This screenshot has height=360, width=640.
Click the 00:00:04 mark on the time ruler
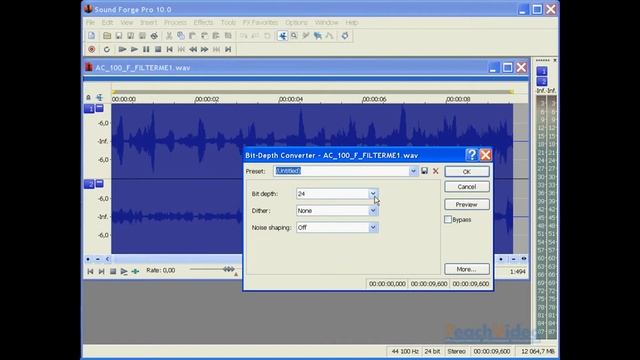click(291, 99)
